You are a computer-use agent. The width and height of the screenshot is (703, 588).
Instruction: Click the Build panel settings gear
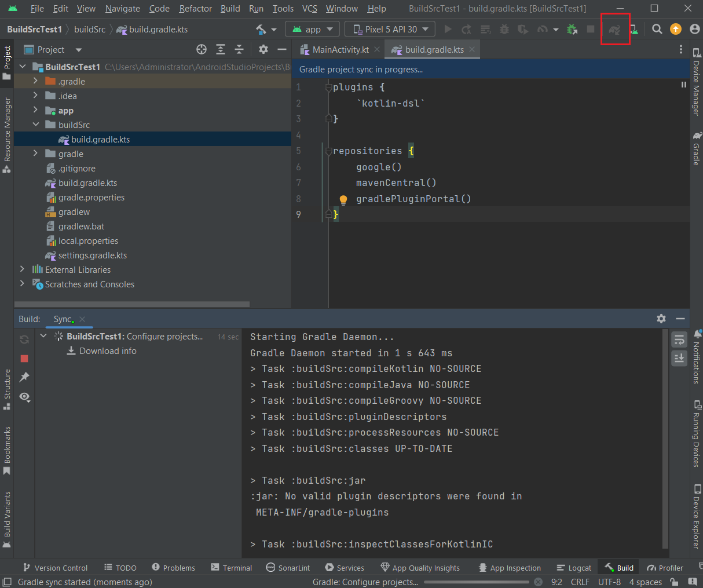(x=661, y=319)
